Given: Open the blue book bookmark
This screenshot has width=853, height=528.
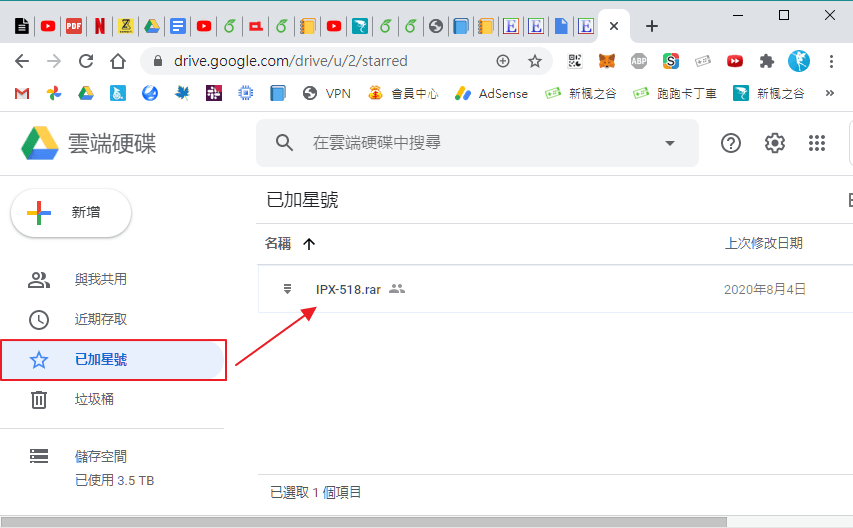Looking at the screenshot, I should click(277, 94).
